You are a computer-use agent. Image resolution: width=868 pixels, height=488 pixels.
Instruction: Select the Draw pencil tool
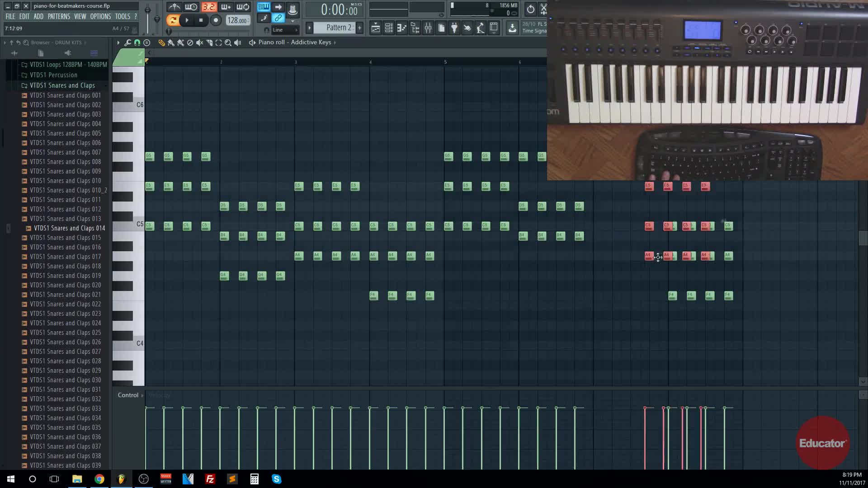tap(161, 42)
